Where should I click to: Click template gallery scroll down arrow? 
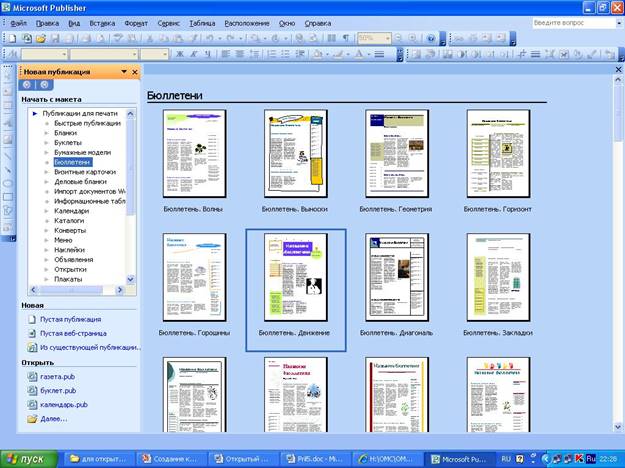618,427
